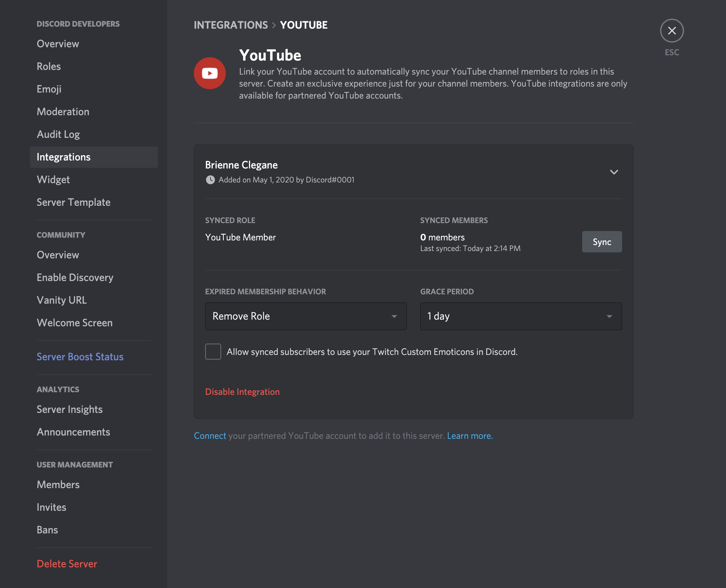
Task: Click the ESC close button
Action: pyautogui.click(x=671, y=31)
